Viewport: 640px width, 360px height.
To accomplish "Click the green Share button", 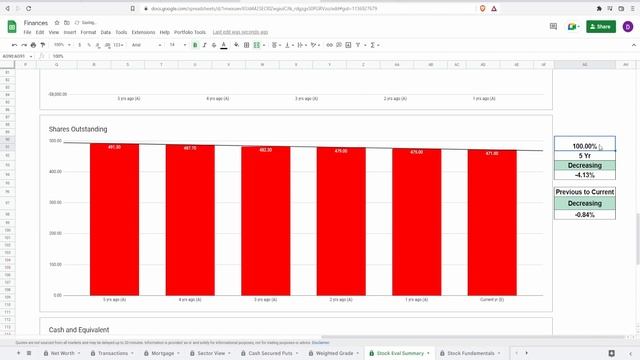I will [x=601, y=27].
